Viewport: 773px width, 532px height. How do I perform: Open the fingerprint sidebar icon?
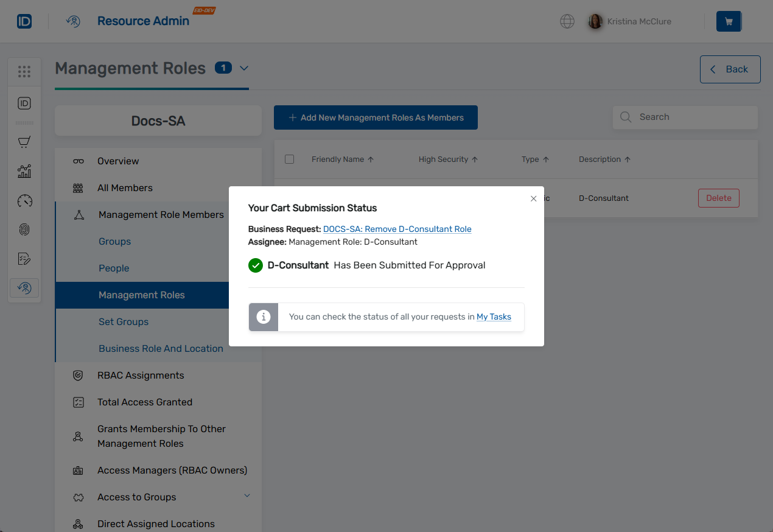click(24, 229)
